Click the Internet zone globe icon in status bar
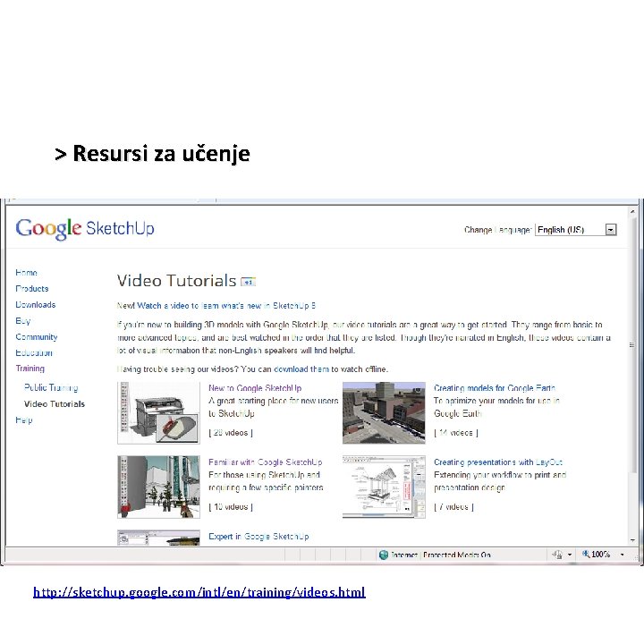Screen dimensions: 644x644 click(384, 555)
